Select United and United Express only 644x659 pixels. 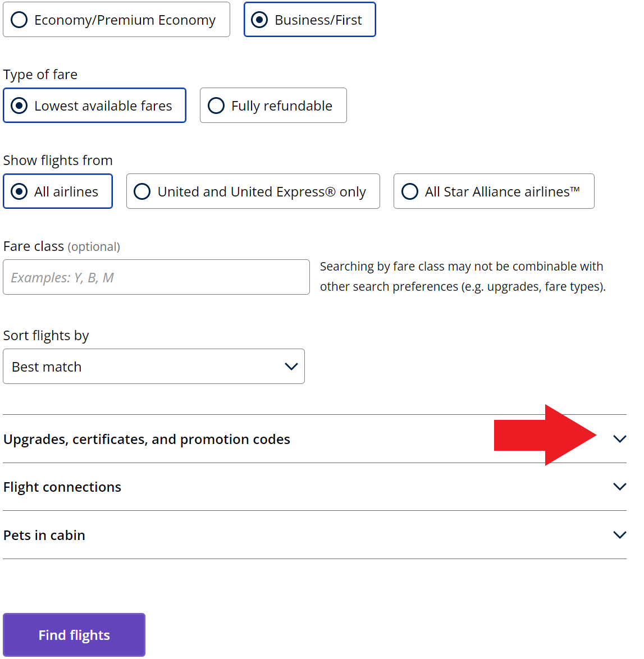click(x=253, y=191)
